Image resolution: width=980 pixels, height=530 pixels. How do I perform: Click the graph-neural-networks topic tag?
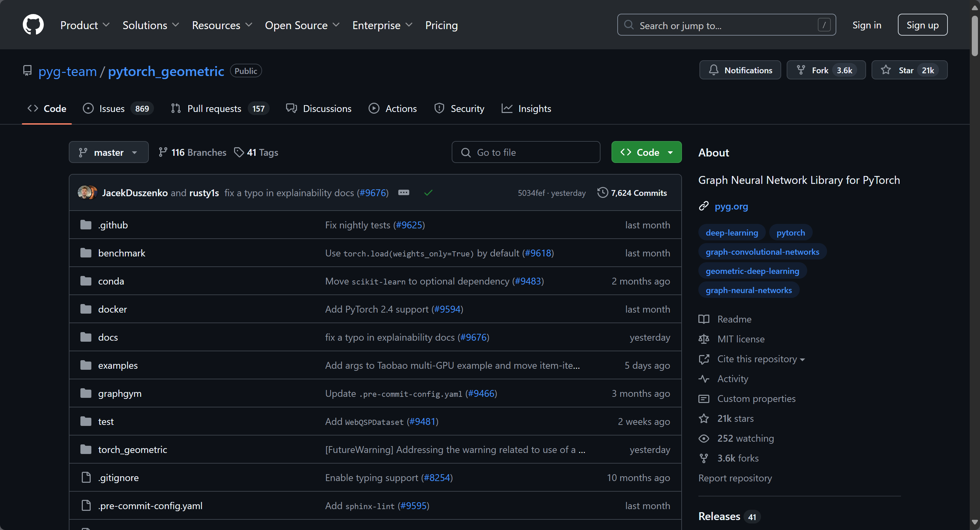coord(749,290)
